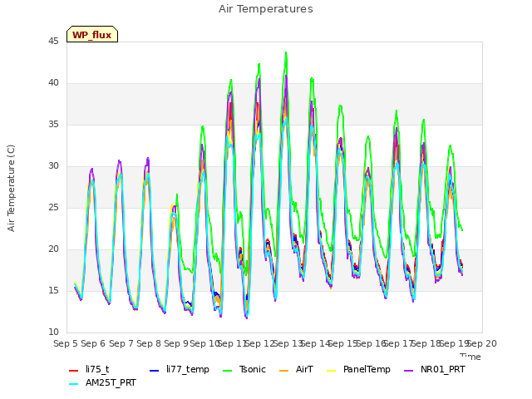Click the Sep 9 x-axis tick label

tap(176, 343)
